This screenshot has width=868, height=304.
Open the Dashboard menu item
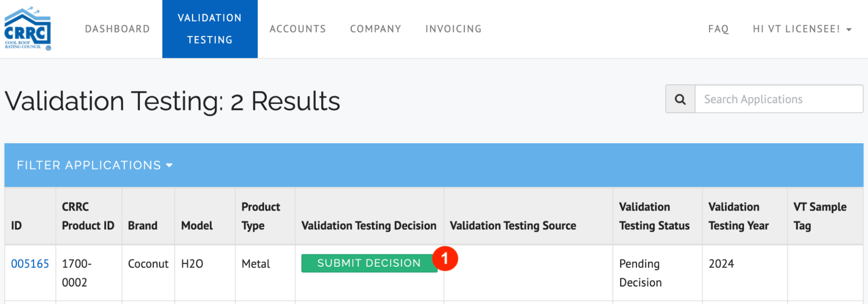tap(117, 29)
